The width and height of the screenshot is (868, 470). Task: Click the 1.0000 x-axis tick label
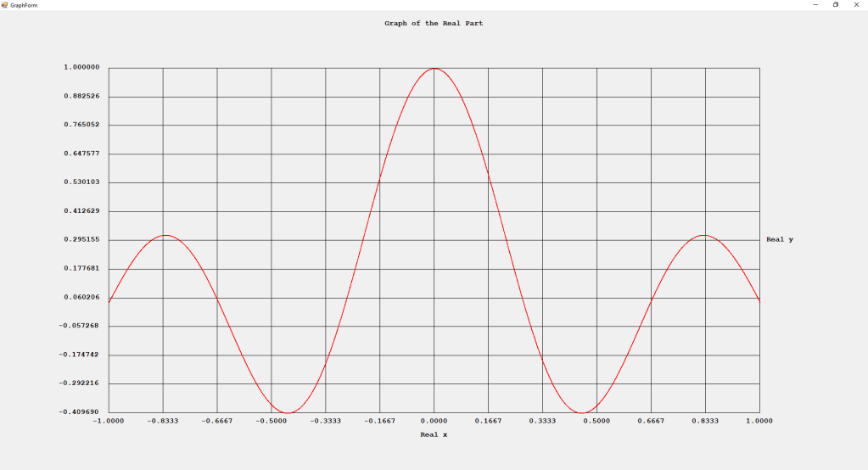[759, 421]
